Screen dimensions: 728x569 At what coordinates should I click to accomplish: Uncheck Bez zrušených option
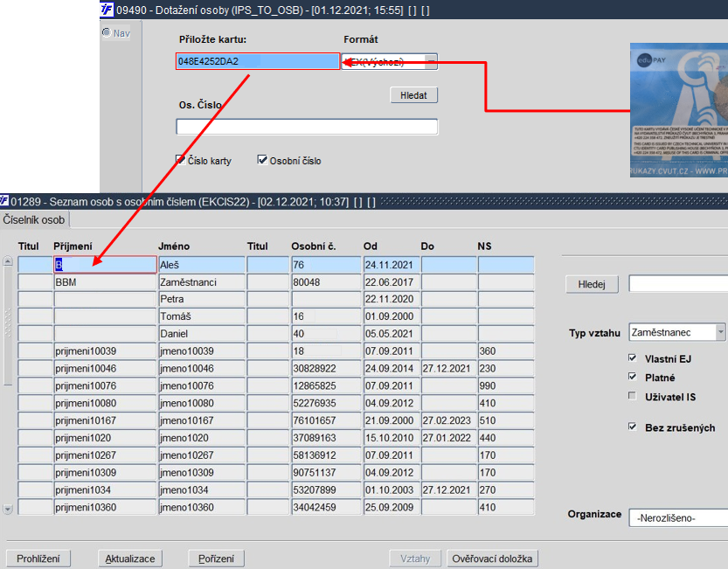click(633, 427)
